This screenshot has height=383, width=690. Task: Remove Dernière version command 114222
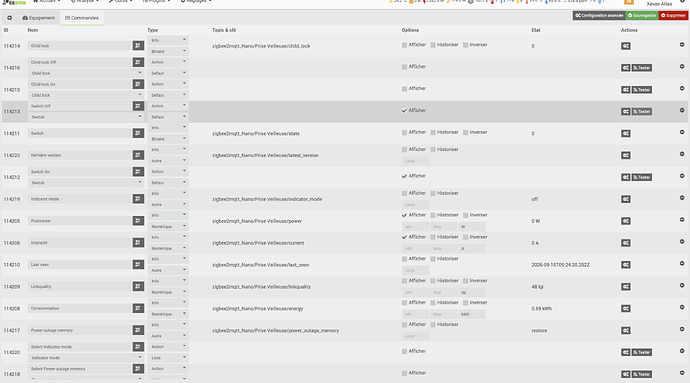click(682, 154)
